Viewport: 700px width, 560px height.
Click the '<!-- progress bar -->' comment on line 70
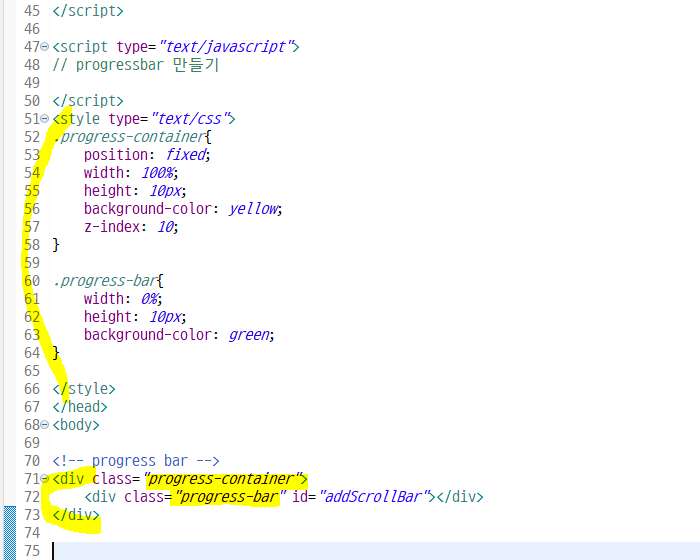tap(136, 461)
